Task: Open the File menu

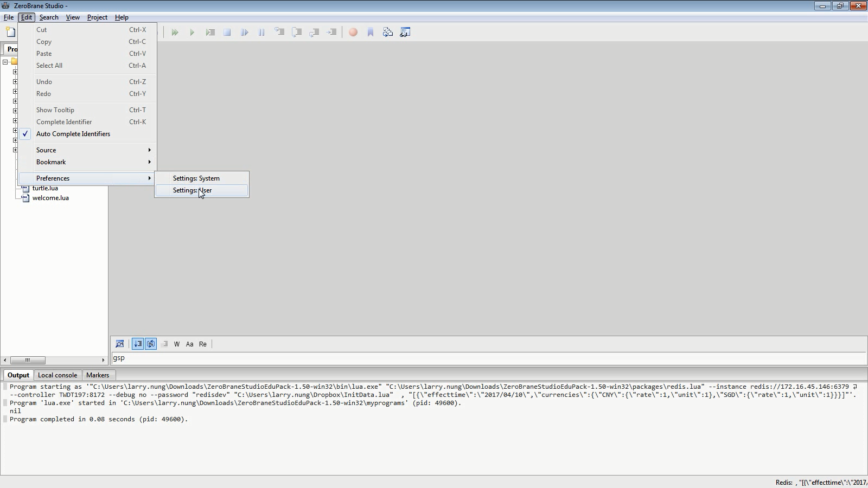Action: click(x=9, y=17)
